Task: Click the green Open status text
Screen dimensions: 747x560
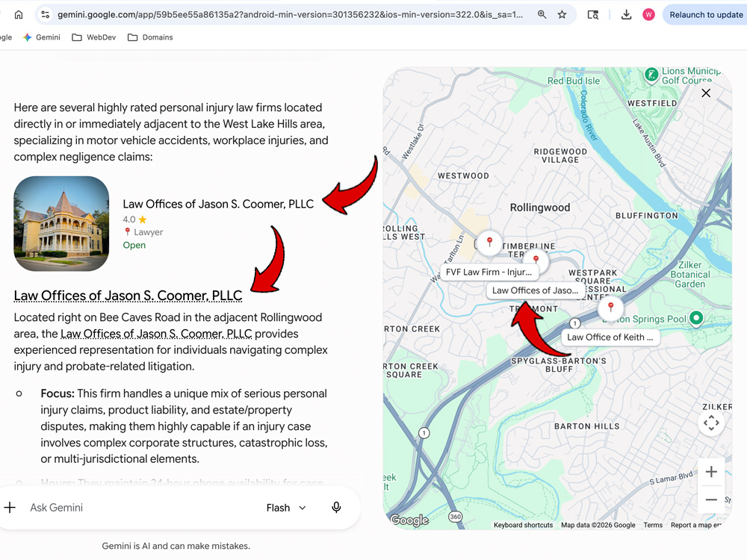Action: [134, 245]
